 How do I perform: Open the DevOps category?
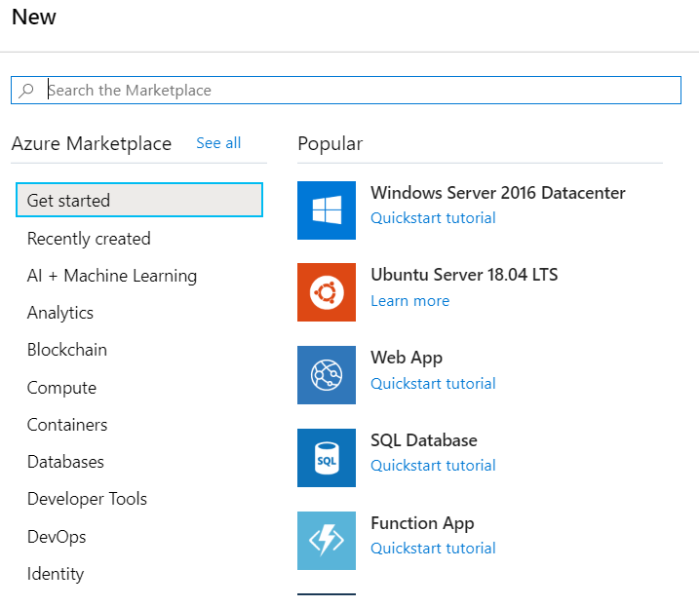(x=57, y=537)
